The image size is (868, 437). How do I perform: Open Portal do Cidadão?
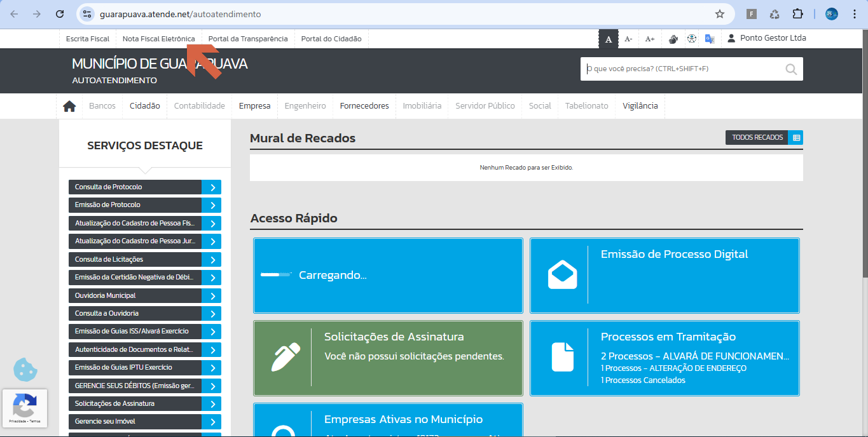tap(331, 39)
